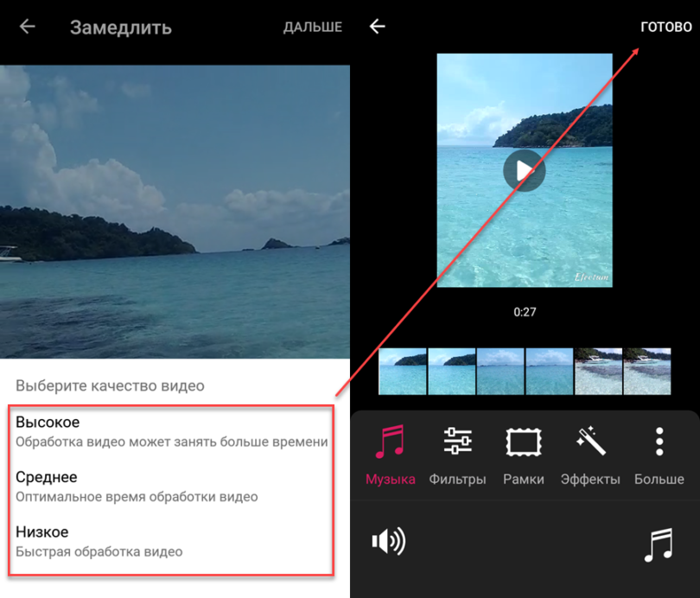Tap the slow-motion video preview on the left
The width and height of the screenshot is (700, 598).
[x=175, y=211]
